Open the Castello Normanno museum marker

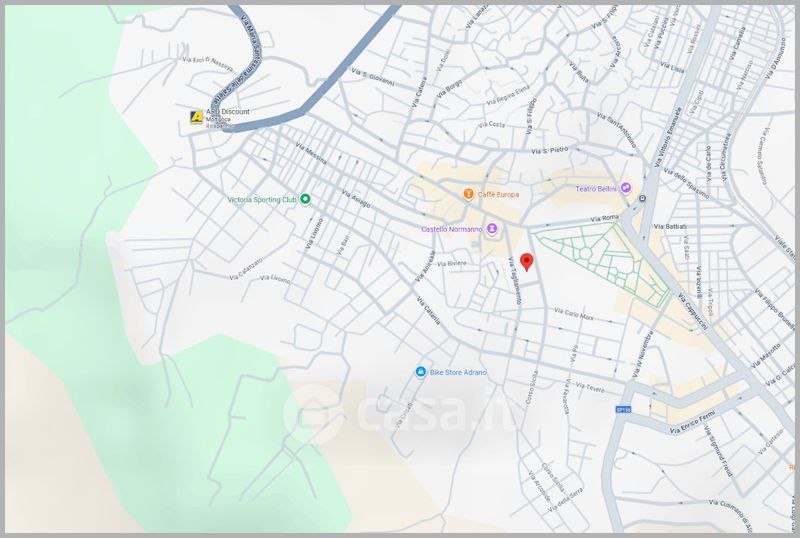click(491, 229)
